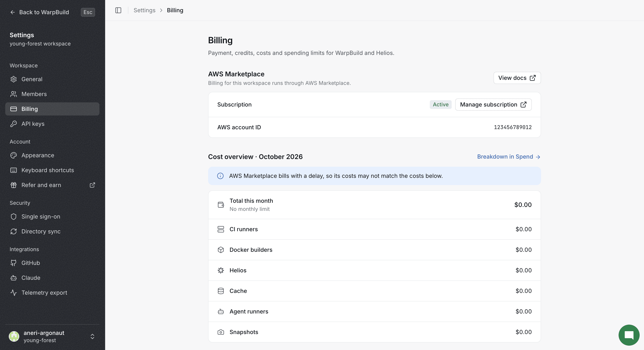Screen dimensions: 644x350
Task: Click the Docker builders cube icon
Action: (x=221, y=250)
